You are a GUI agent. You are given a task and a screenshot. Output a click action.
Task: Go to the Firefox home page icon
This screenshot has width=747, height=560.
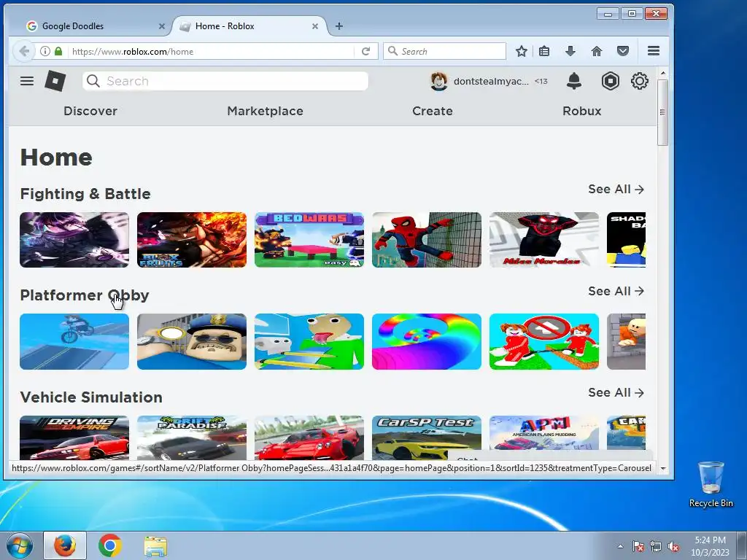point(597,52)
